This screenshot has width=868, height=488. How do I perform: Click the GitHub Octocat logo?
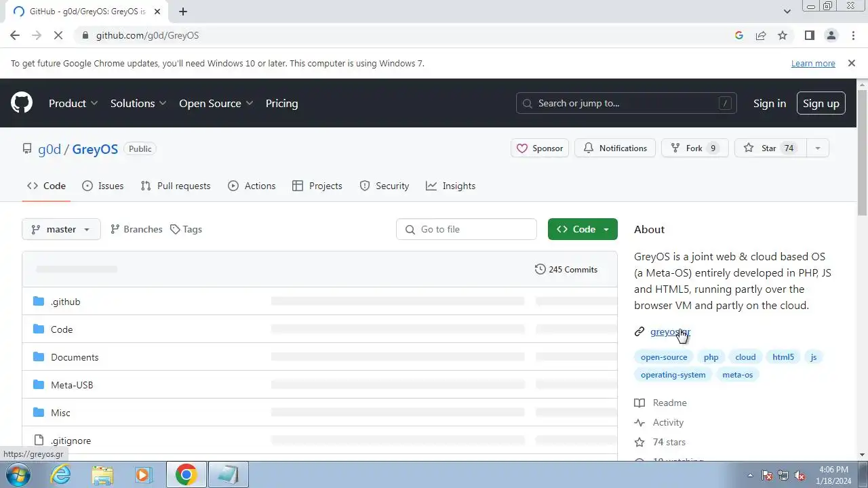(22, 103)
